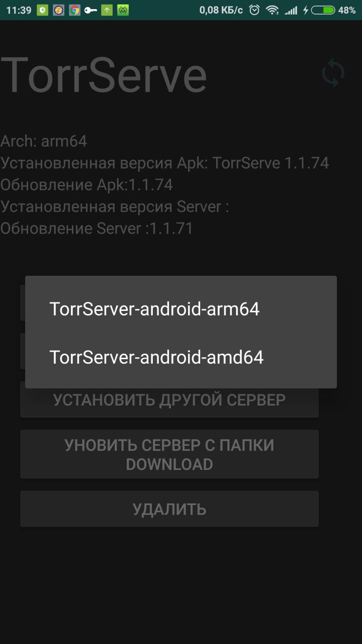Viewport: 362px width, 644px height.
Task: Tap the Arch: arm64 info line
Action: 44,141
